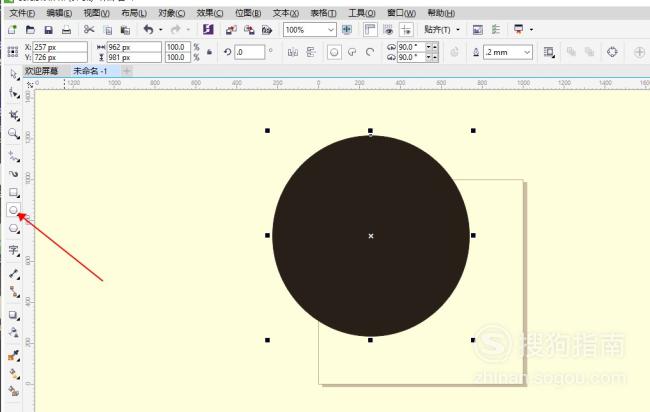650x412 pixels.
Task: Toggle the lock ratio padlock
Action: 209,52
